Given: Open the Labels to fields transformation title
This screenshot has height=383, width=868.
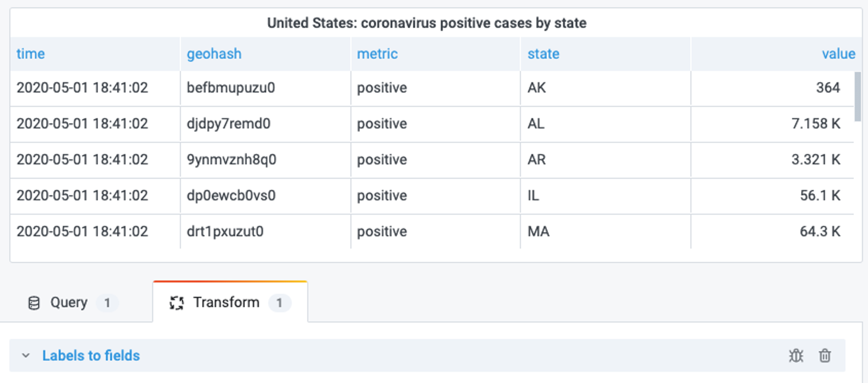Looking at the screenshot, I should (91, 356).
